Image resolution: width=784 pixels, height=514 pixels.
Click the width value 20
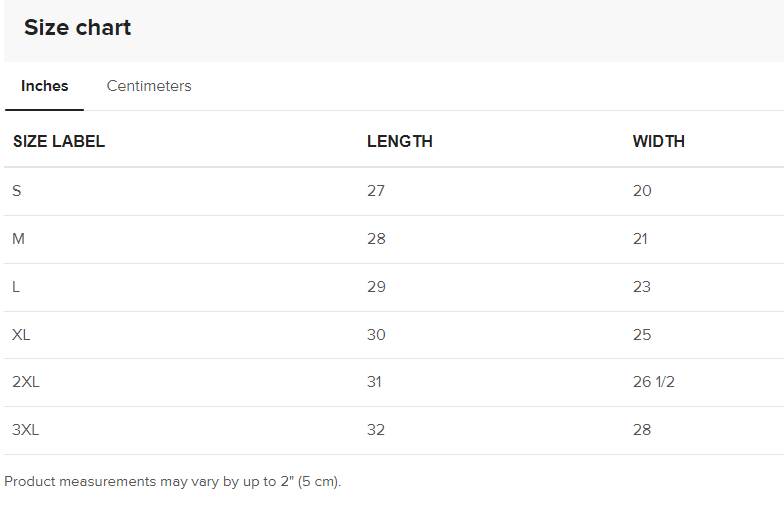[x=642, y=190]
